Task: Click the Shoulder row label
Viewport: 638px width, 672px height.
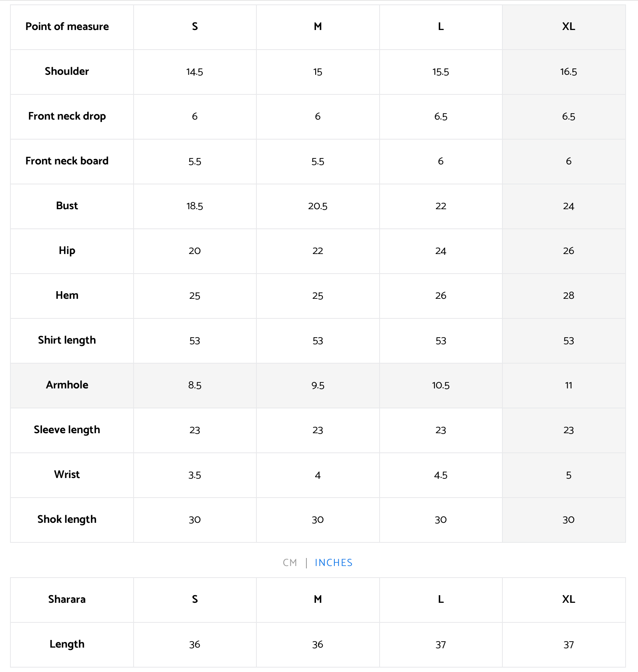Action: tap(67, 71)
